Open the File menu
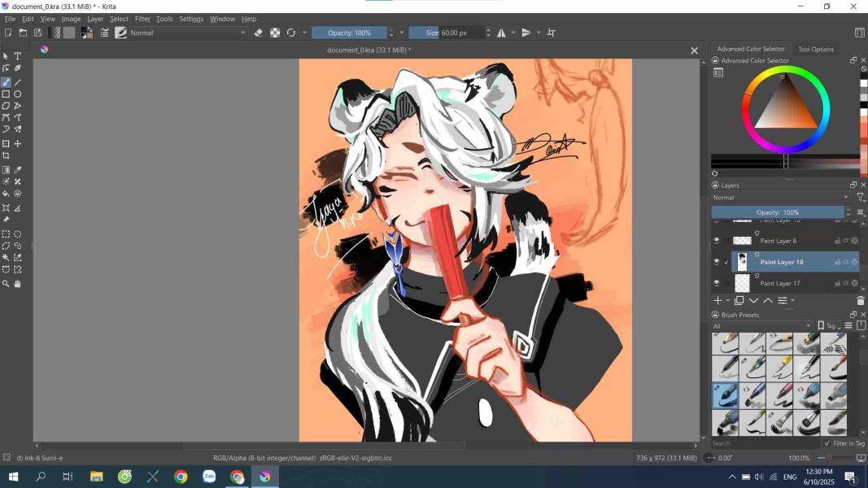 click(10, 19)
